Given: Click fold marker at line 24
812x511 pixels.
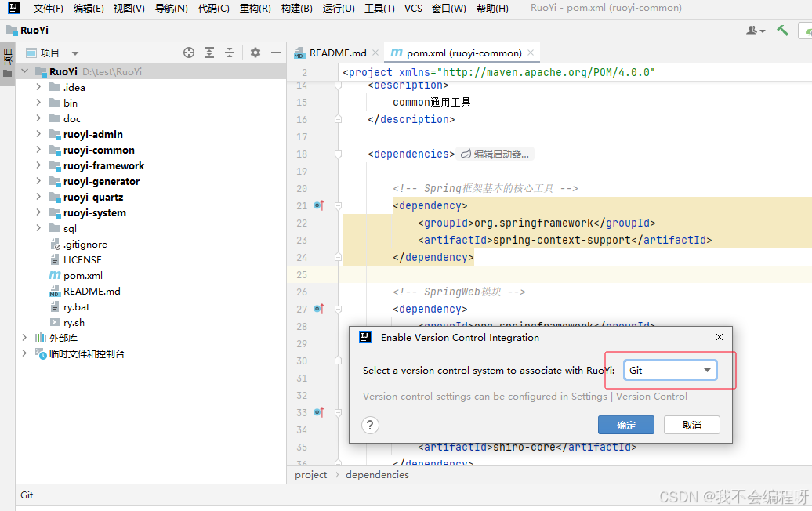Looking at the screenshot, I should point(338,257).
